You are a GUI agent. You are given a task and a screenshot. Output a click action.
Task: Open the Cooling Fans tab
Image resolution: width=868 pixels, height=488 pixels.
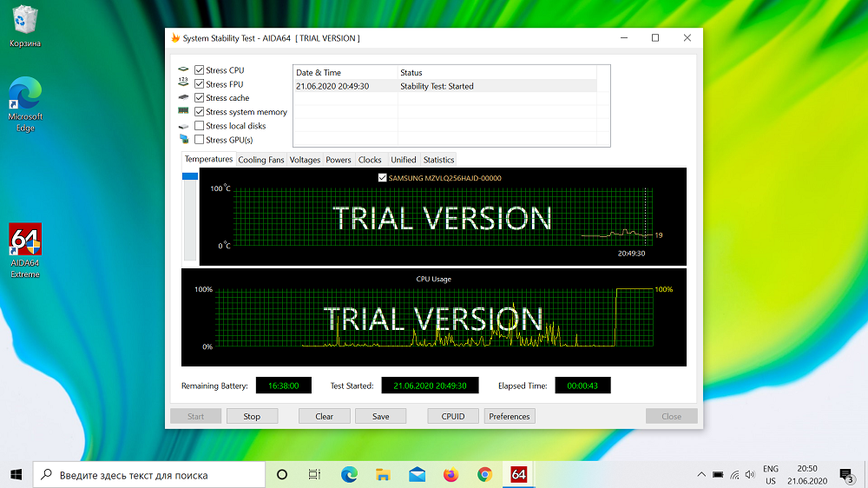coord(260,160)
